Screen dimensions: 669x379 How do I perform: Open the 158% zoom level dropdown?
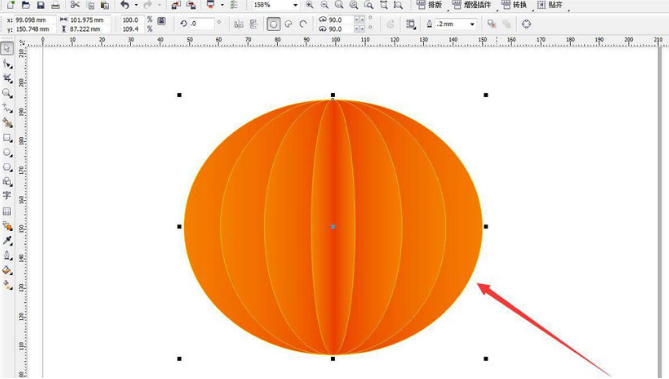click(295, 5)
